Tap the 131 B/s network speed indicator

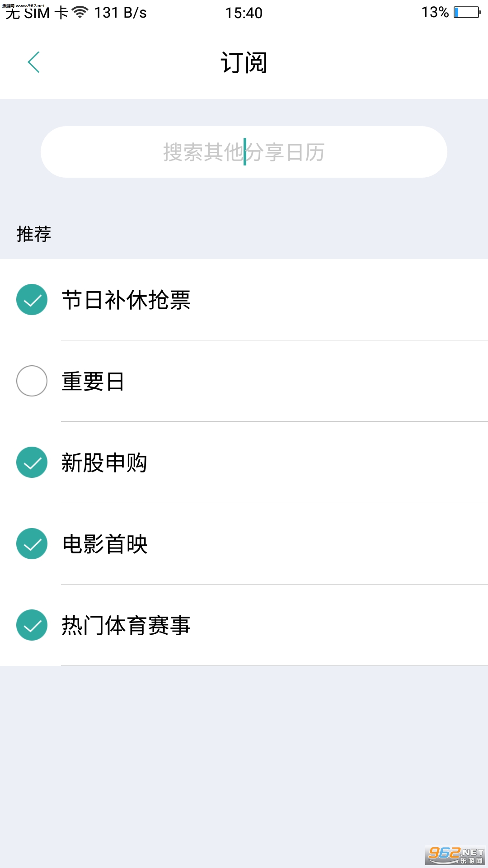tap(121, 13)
